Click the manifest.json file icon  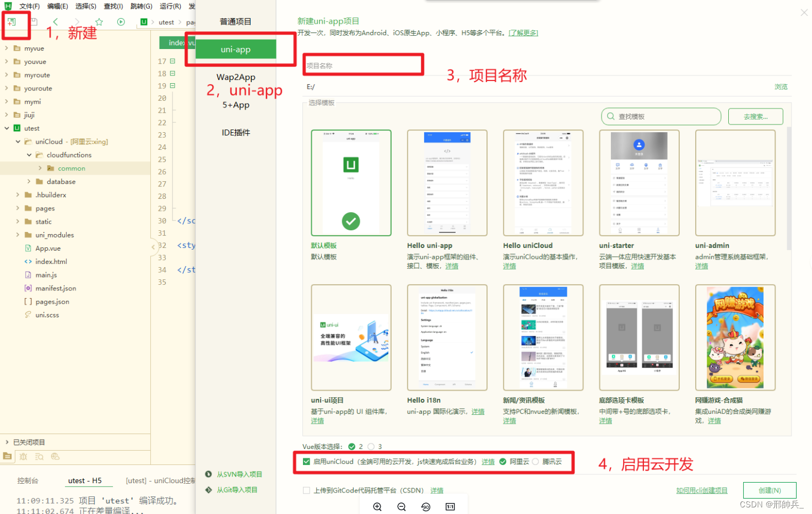pos(28,288)
